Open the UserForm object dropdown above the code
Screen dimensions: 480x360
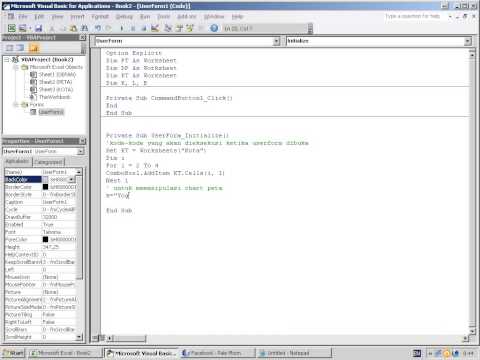click(276, 41)
